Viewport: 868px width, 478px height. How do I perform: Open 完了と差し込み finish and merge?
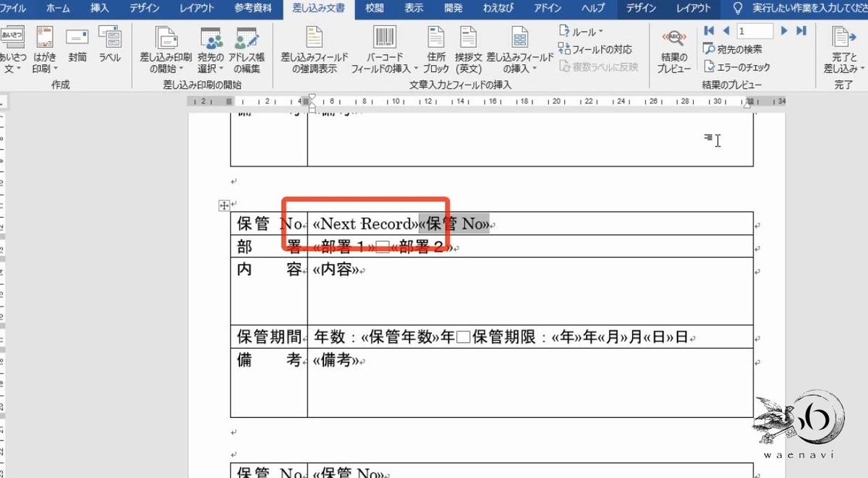click(843, 50)
